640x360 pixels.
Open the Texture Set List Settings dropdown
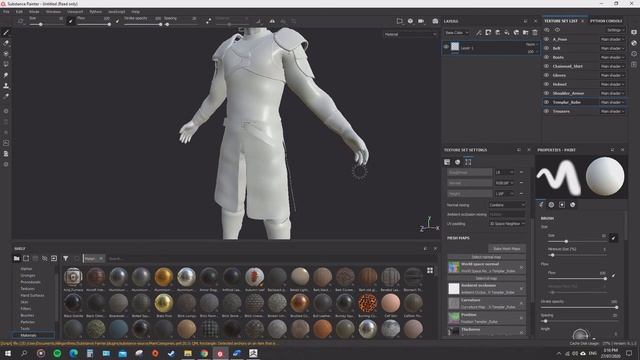tap(615, 30)
